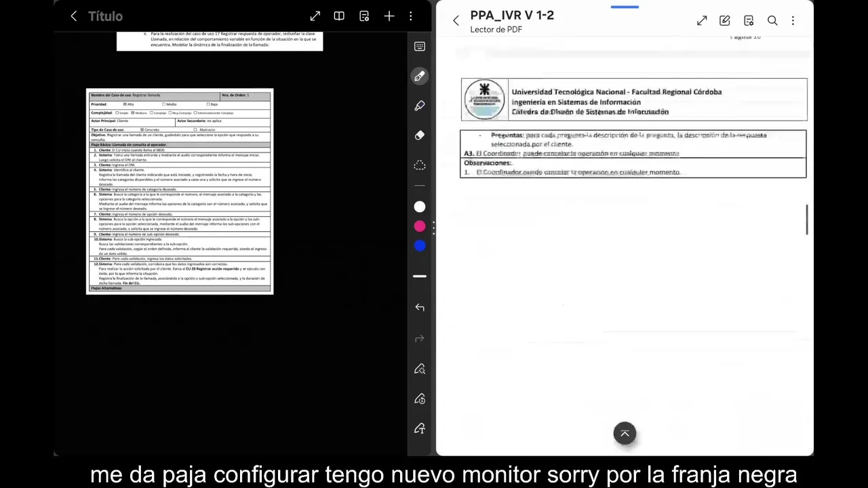Tap the scroll-to-top button in PDF

[x=625, y=434]
